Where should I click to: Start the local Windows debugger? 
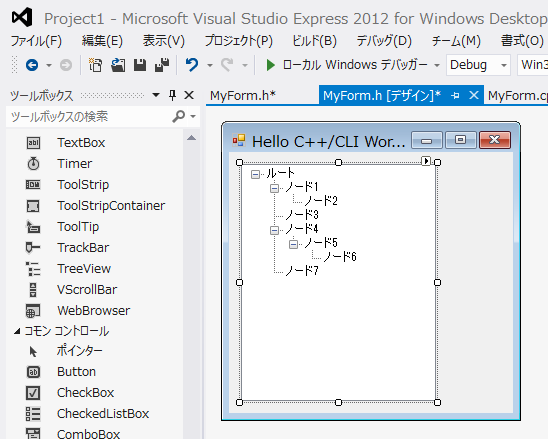270,65
